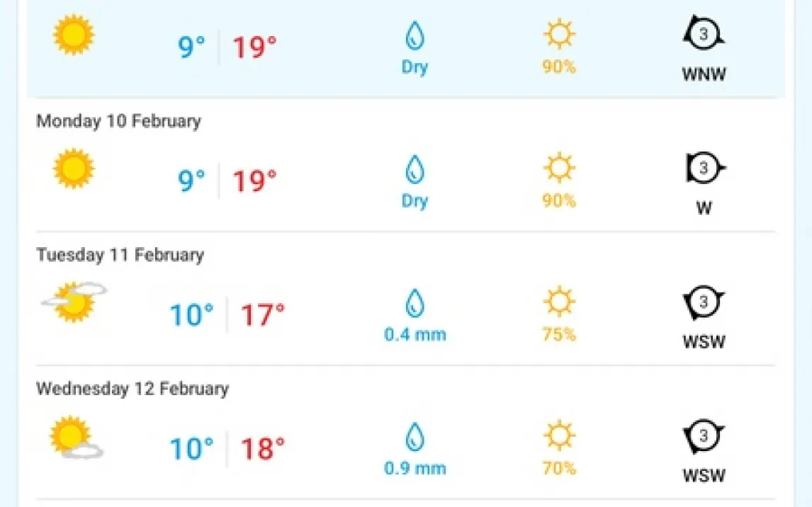This screenshot has width=812, height=507.
Task: Click the WNW wind compass icon
Action: 704,34
